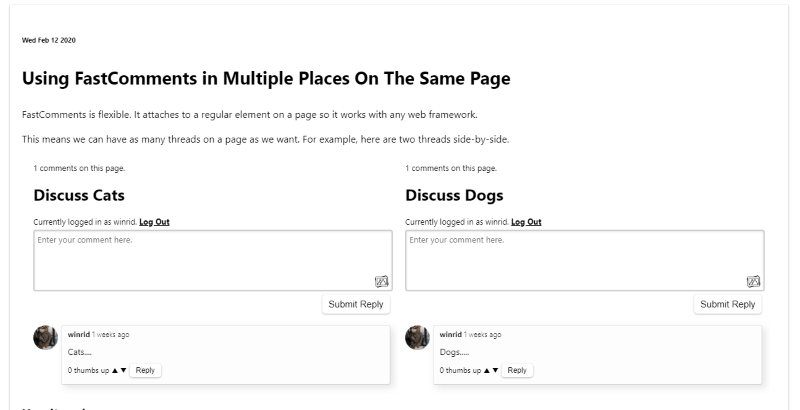Click image upload icon in Dogs comment box
The width and height of the screenshot is (800, 410).
[x=754, y=282]
